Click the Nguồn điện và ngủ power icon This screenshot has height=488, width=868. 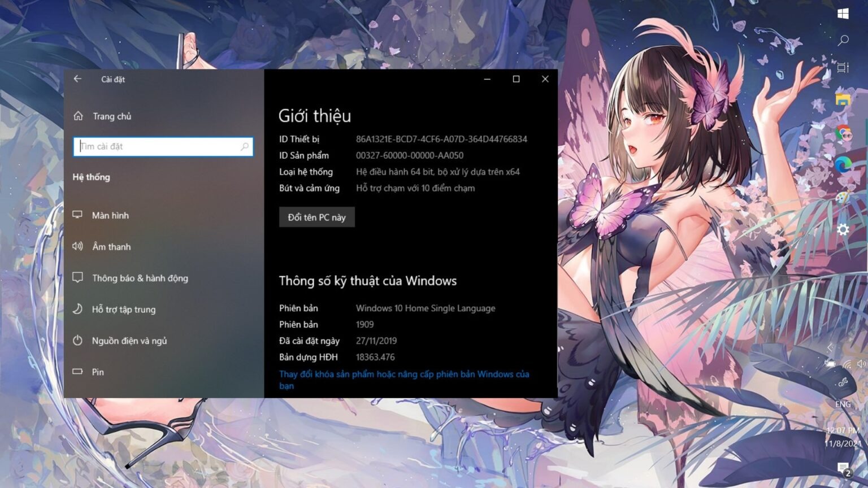coord(77,340)
